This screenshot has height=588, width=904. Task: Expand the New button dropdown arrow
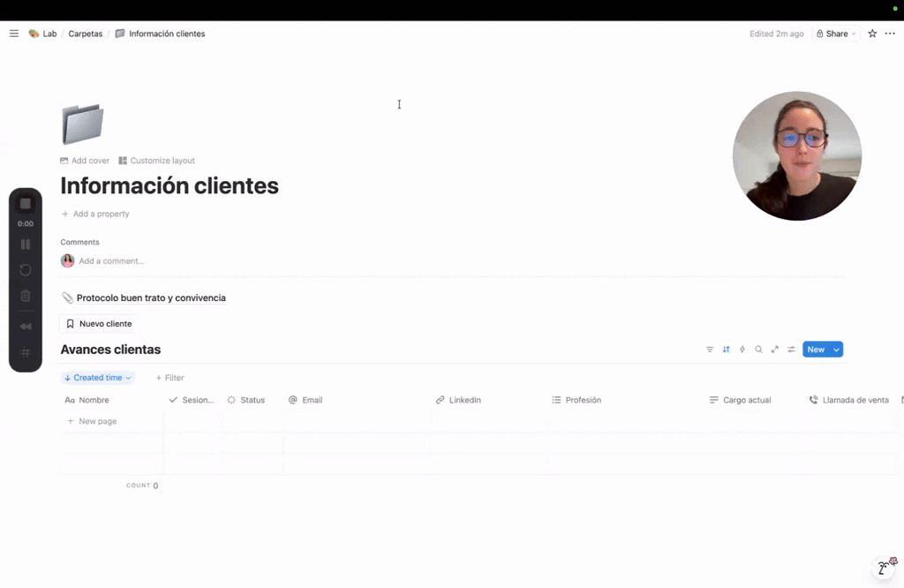pos(836,350)
